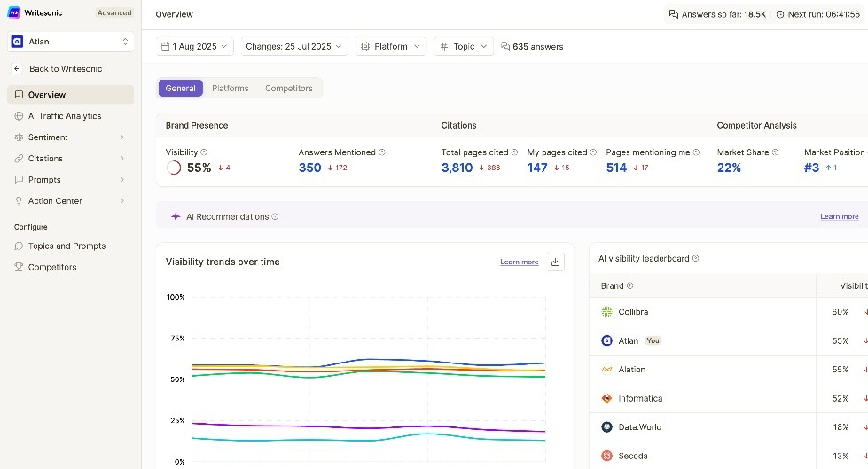Click the 514 pages mentioning me value
The image size is (868, 469).
point(616,168)
